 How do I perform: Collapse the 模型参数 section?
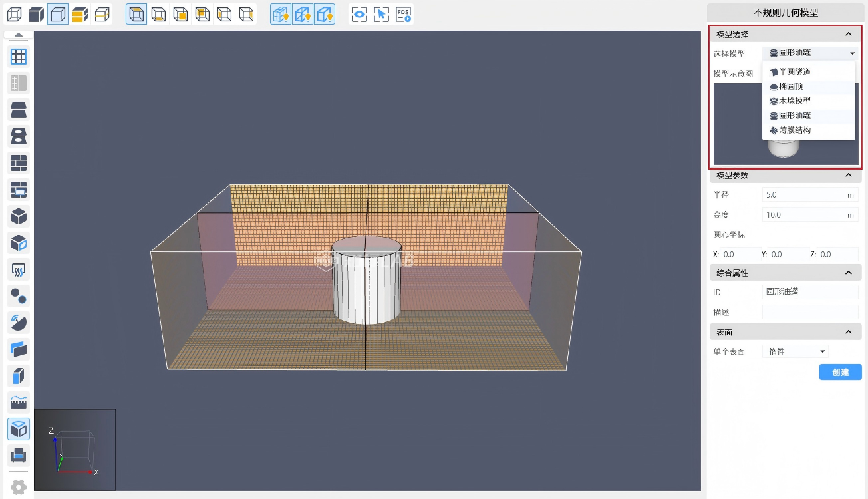pyautogui.click(x=848, y=176)
